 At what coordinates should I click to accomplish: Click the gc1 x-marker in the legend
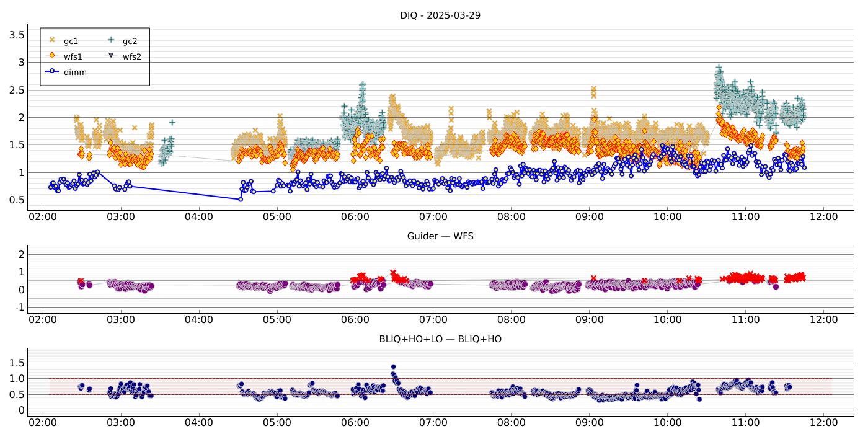tap(52, 40)
